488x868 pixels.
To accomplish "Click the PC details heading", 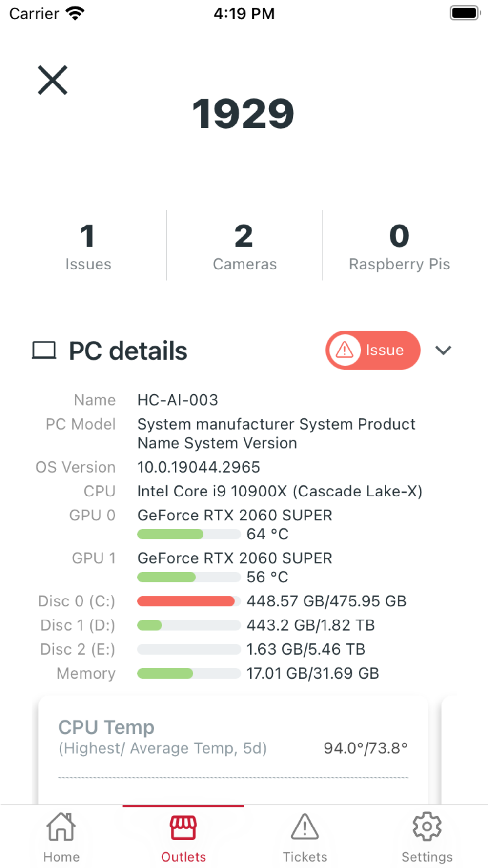I will 128,351.
